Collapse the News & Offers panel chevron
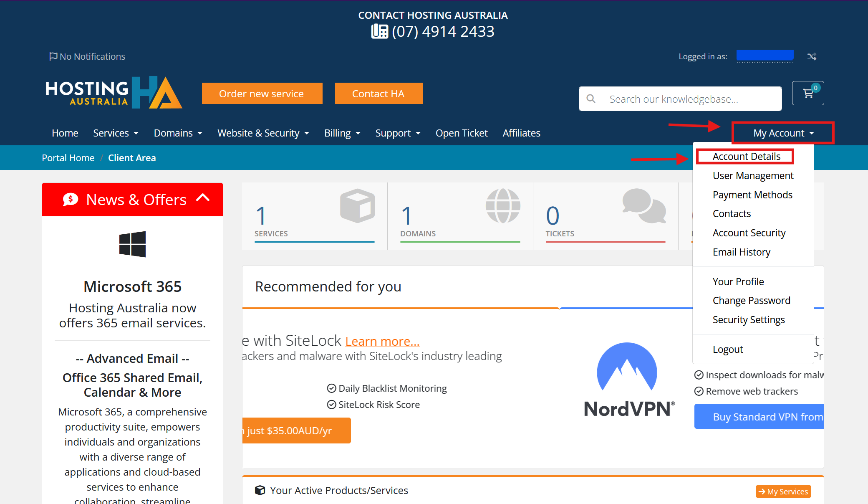This screenshot has height=504, width=868. pos(203,198)
